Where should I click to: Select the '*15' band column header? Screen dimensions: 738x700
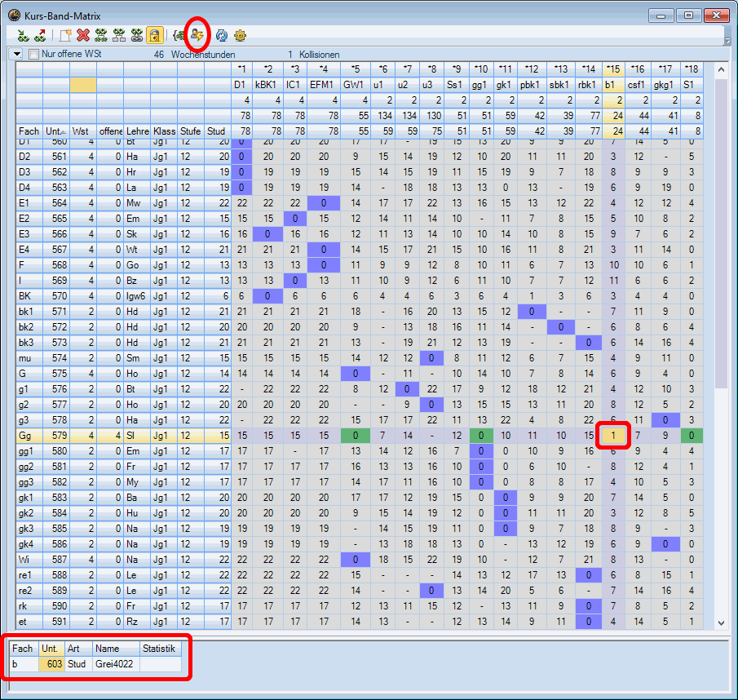(612, 69)
